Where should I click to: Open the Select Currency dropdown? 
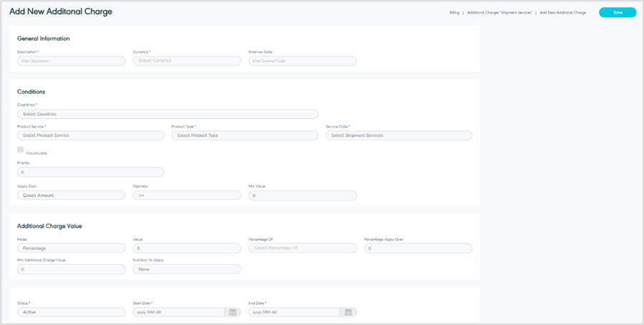[x=187, y=61]
